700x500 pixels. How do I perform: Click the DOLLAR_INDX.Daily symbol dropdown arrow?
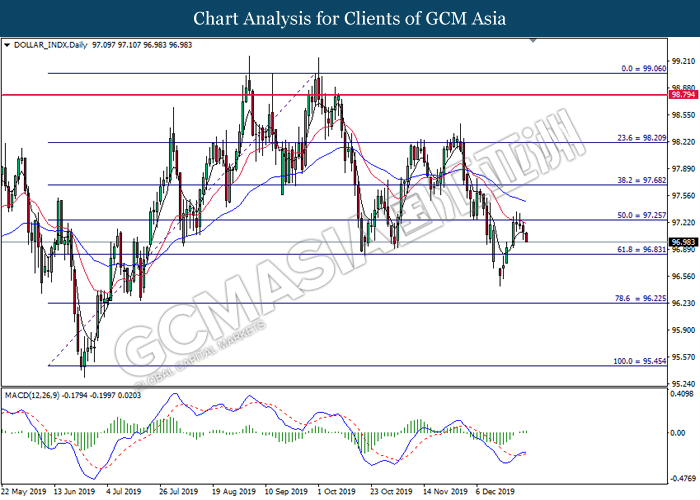[x=7, y=45]
